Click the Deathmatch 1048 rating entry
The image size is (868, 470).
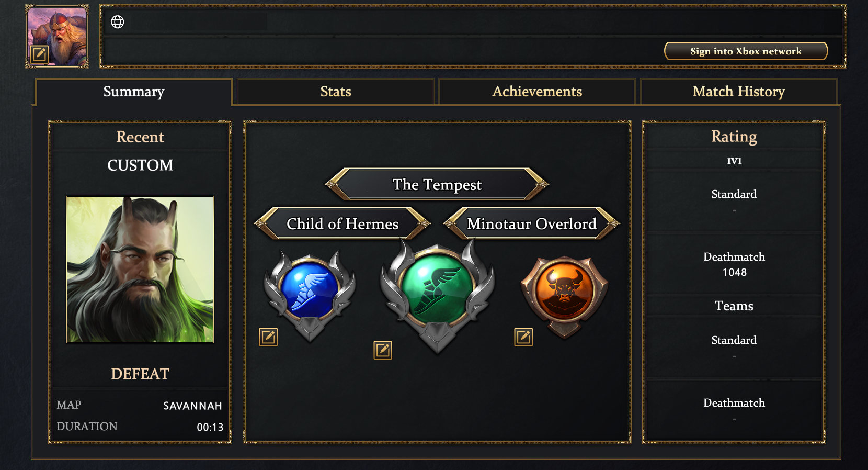click(x=734, y=264)
